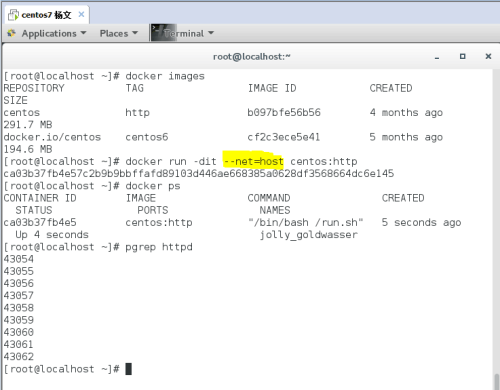Click the 'pgrep httpd' command text
This screenshot has width=500, height=390.
click(159, 247)
